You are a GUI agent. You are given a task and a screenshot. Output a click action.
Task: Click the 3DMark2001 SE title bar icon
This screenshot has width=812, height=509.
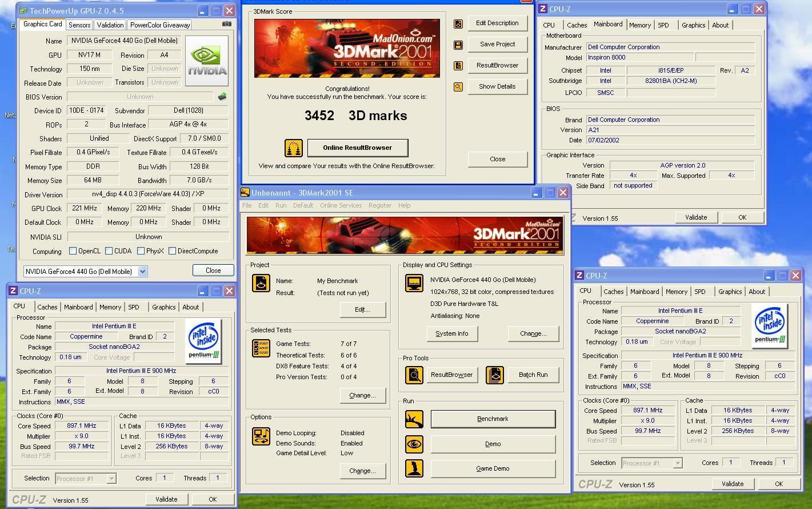(x=245, y=193)
